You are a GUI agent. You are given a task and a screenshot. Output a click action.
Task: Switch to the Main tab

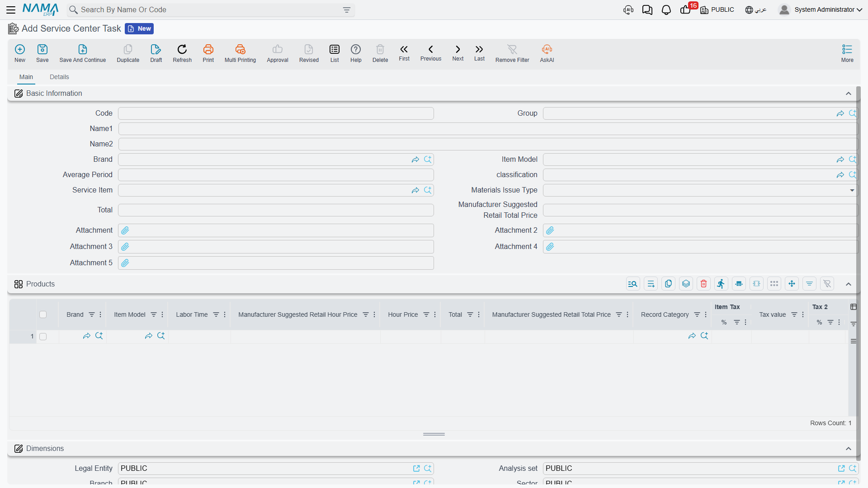click(26, 77)
